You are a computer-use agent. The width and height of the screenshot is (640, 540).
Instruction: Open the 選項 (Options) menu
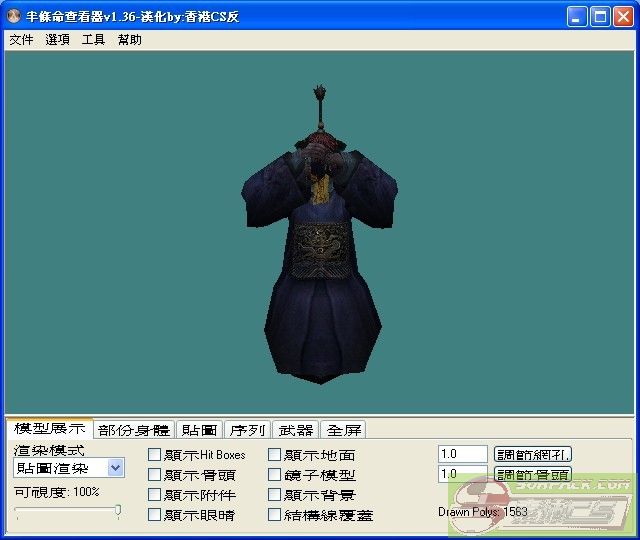point(58,40)
